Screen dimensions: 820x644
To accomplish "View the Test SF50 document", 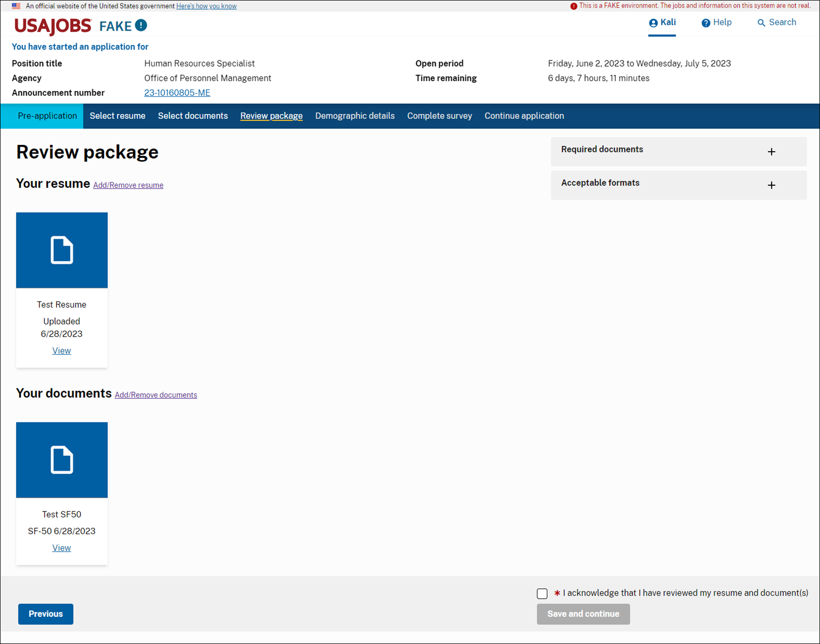I will pyautogui.click(x=61, y=548).
